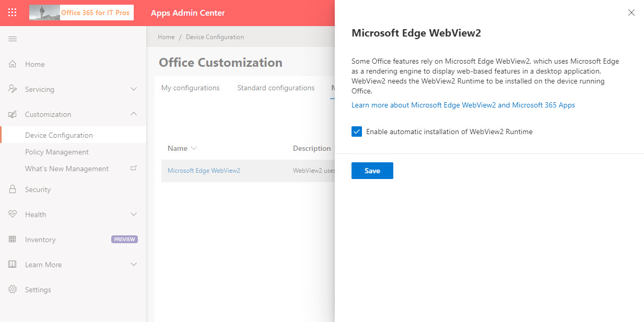The image size is (644, 322).
Task: Open Learn more about Microsoft Edge WebView2 link
Action: (463, 105)
